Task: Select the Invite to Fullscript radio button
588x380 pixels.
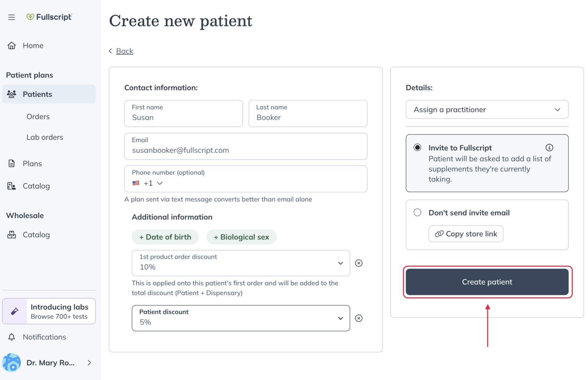Action: pos(417,147)
